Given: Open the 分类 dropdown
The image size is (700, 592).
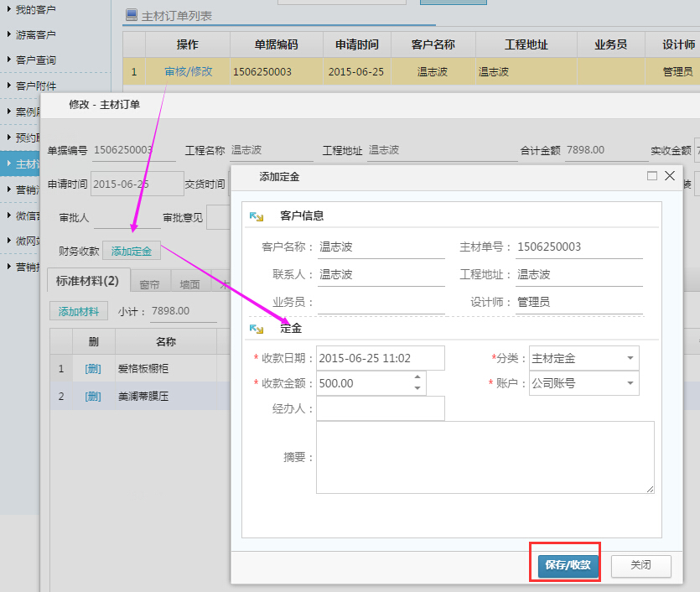Looking at the screenshot, I should click(630, 358).
